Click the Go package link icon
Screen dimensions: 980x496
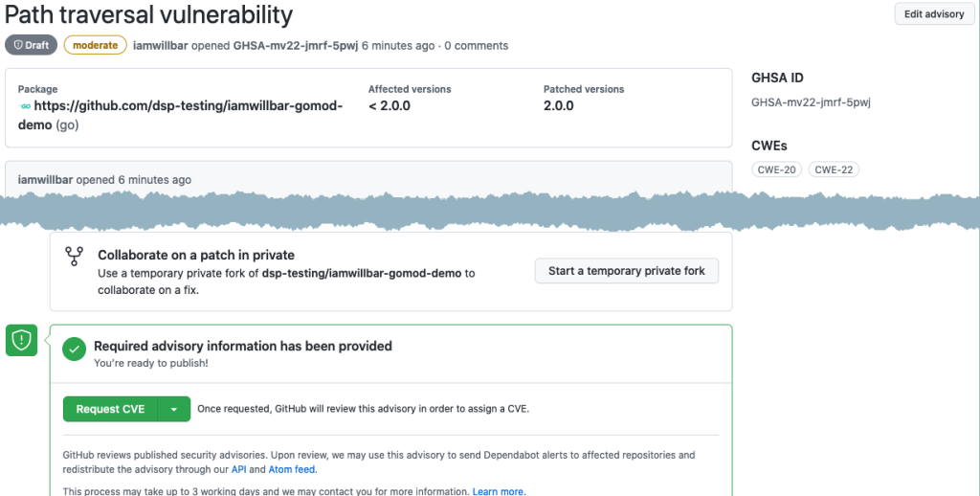point(25,107)
